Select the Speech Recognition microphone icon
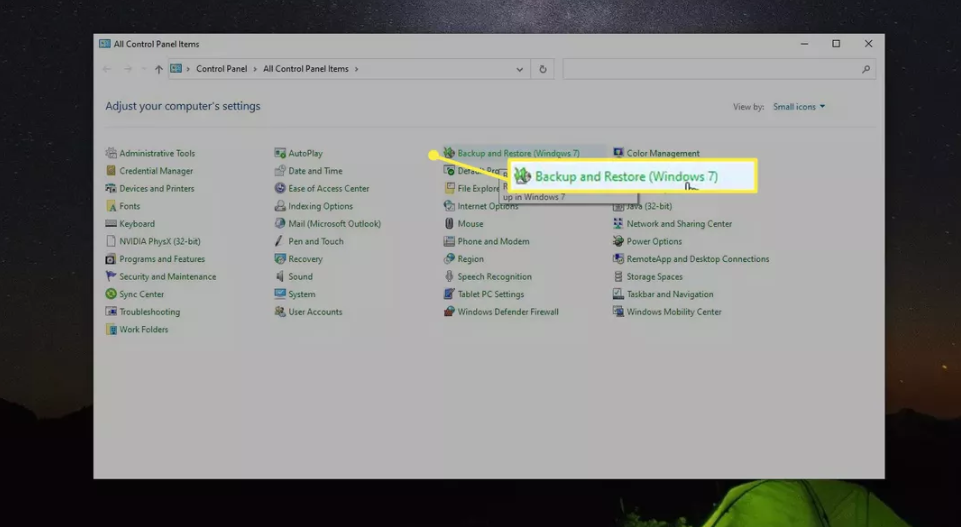The width and height of the screenshot is (961, 527). pyautogui.click(x=450, y=277)
